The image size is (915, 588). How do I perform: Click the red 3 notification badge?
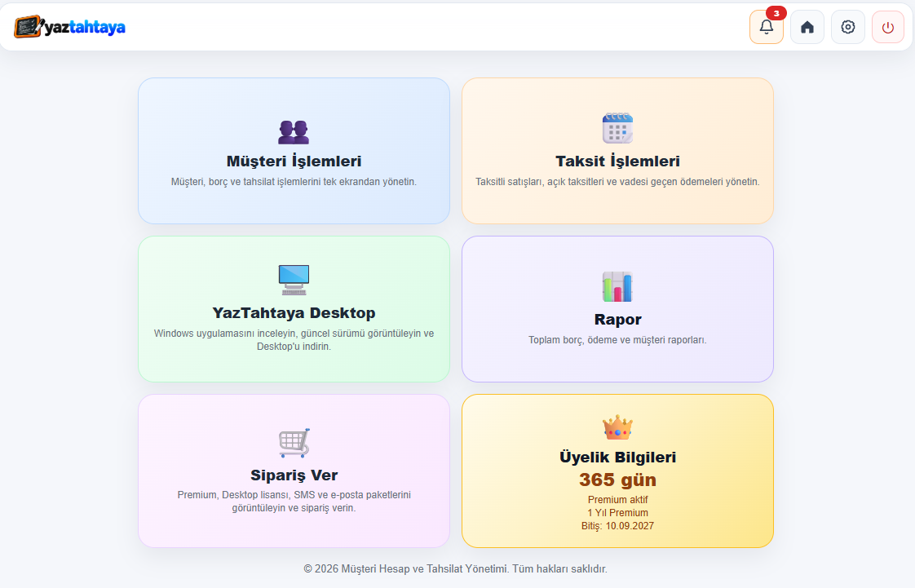click(776, 13)
